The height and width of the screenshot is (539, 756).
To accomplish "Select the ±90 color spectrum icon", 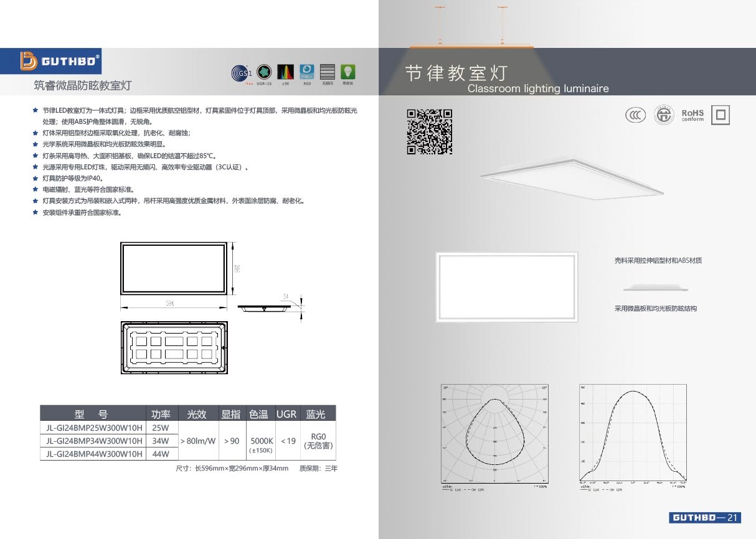I will [285, 71].
